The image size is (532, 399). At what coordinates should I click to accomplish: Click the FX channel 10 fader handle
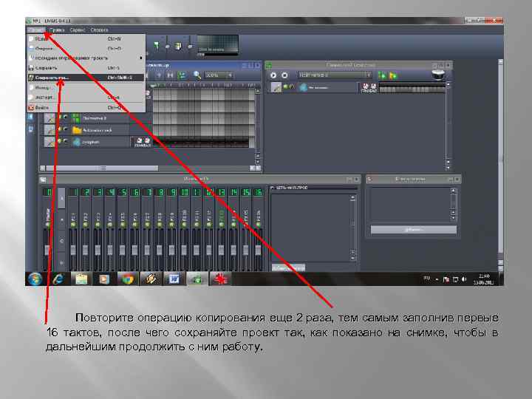184,250
